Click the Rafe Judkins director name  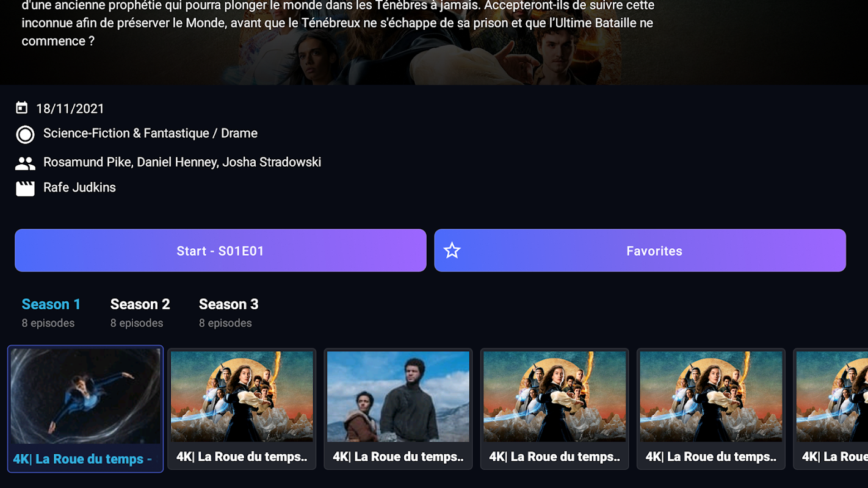(79, 188)
